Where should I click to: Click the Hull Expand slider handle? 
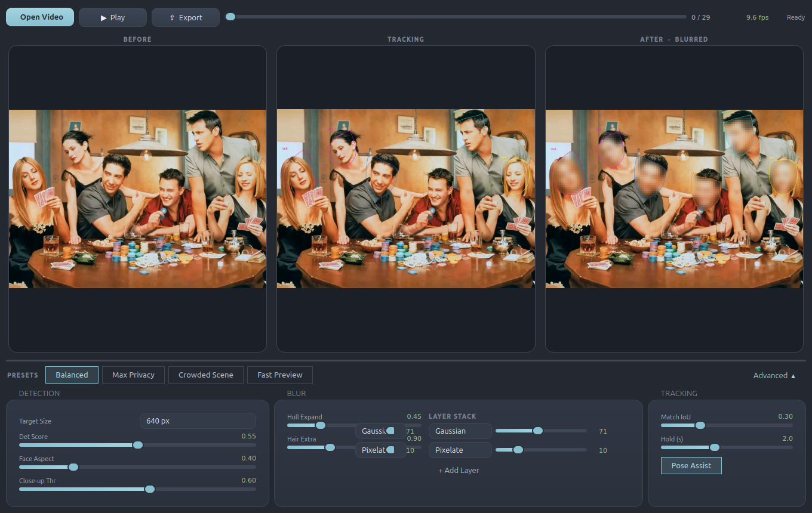point(321,425)
